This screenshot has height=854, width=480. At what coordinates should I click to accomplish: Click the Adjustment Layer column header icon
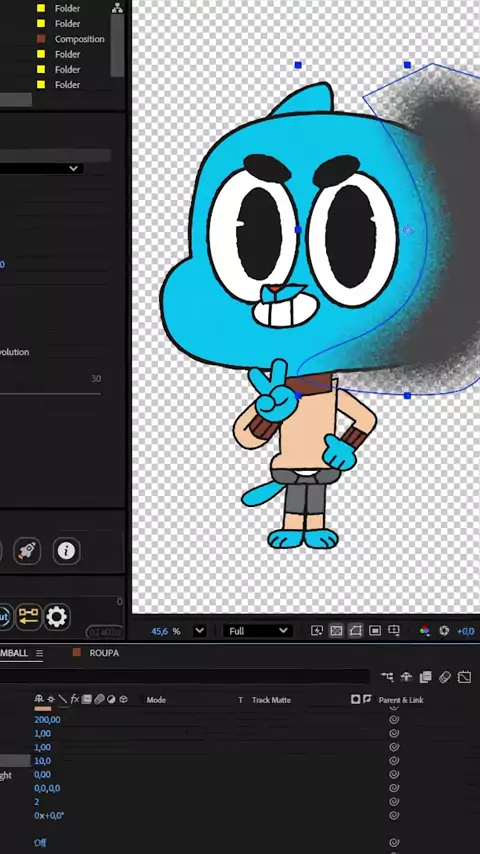(x=111, y=699)
